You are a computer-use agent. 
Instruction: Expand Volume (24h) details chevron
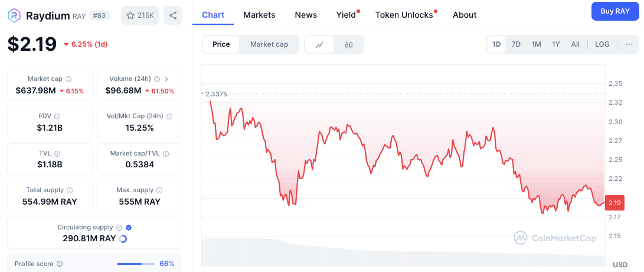[166, 79]
